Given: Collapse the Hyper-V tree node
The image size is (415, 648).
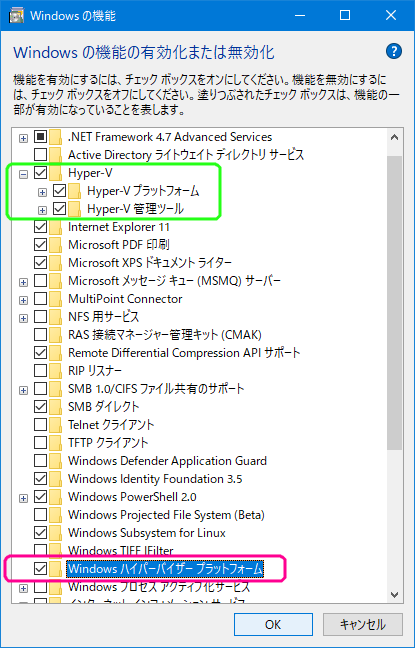Looking at the screenshot, I should click(x=24, y=174).
